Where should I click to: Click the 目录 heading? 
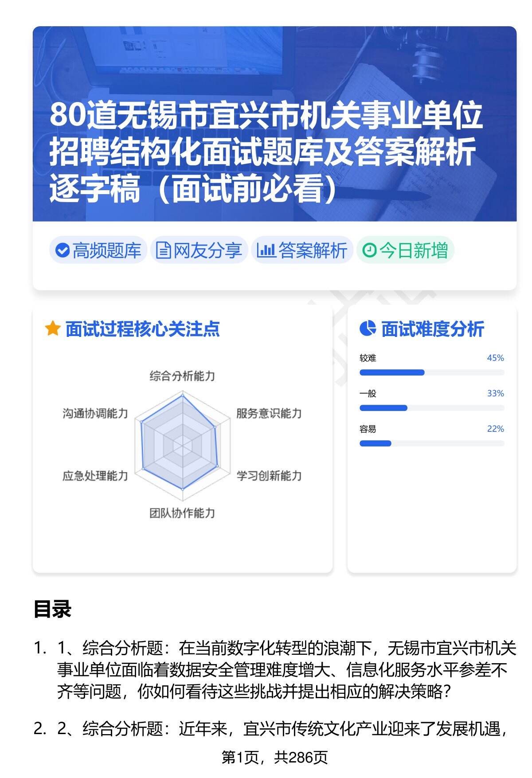click(52, 609)
